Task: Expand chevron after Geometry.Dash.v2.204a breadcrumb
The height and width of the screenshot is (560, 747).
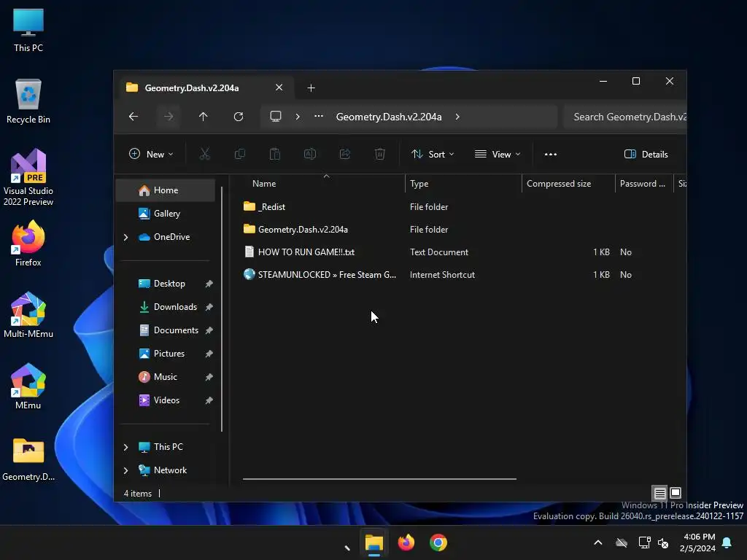Action: pyautogui.click(x=457, y=117)
